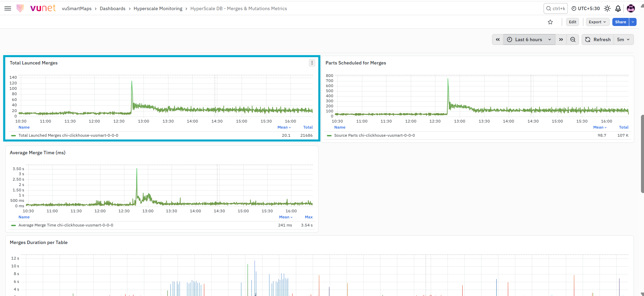Open the 5m refresh interval dropdown

(x=623, y=39)
